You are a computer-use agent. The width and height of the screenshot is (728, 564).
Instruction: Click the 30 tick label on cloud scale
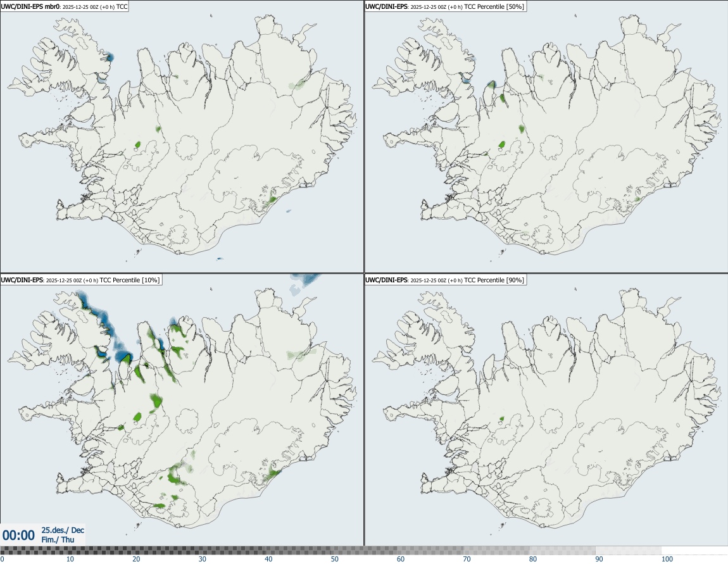point(203,559)
